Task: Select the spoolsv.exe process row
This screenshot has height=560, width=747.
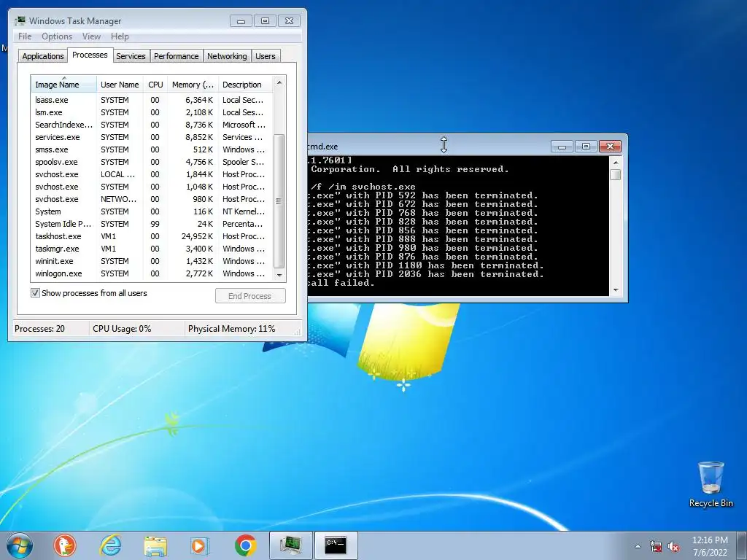Action: pyautogui.click(x=152, y=162)
